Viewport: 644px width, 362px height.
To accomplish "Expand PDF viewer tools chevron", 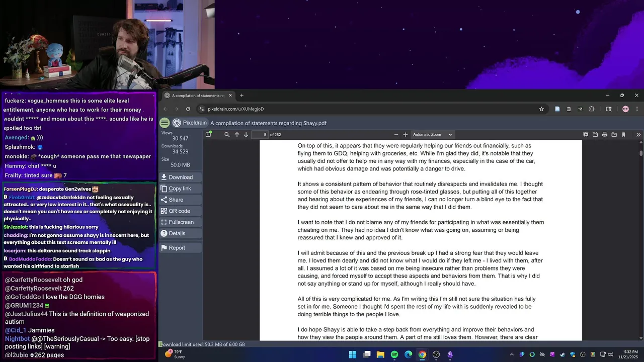I will (638, 135).
